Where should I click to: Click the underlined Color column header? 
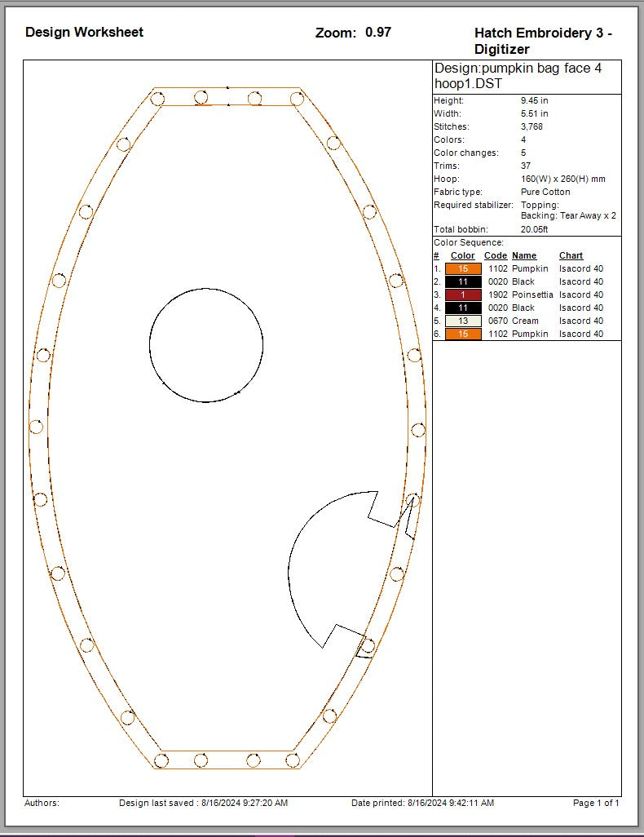pyautogui.click(x=462, y=255)
